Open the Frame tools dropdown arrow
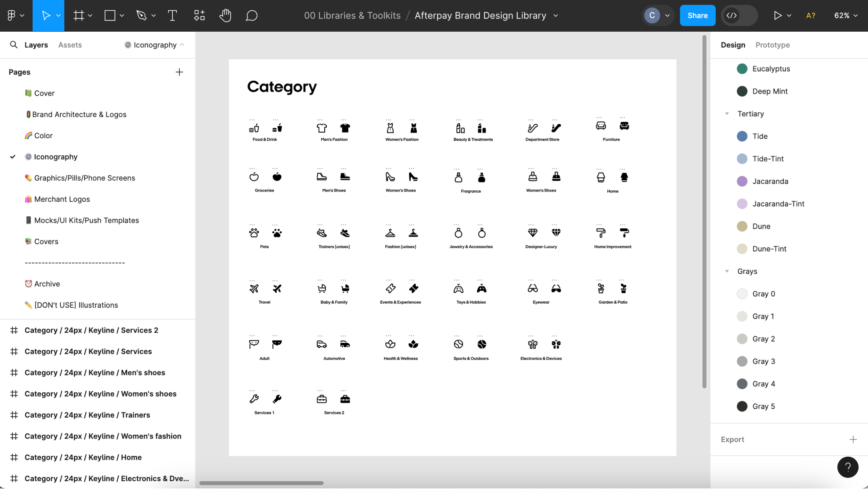The height and width of the screenshot is (489, 868). (90, 16)
